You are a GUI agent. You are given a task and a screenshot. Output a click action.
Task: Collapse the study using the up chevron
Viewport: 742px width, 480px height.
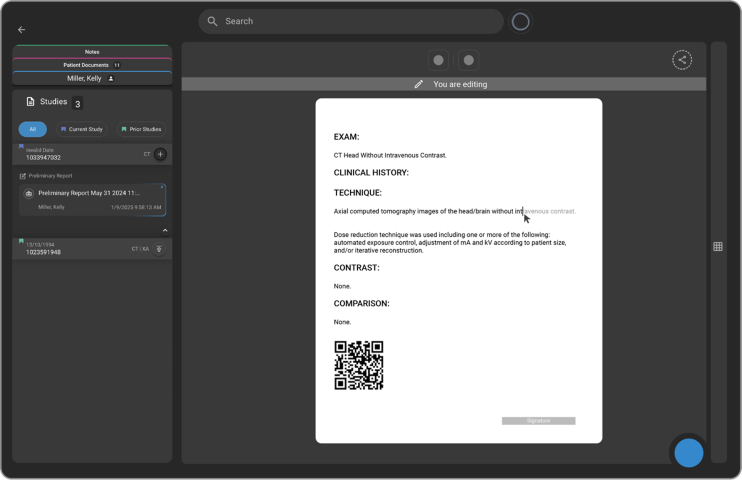click(165, 230)
